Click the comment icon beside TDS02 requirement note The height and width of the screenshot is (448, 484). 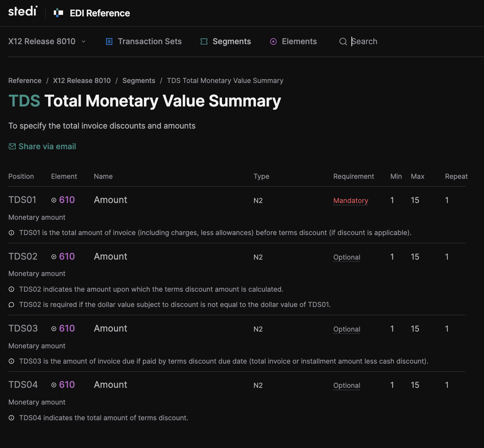[11, 305]
